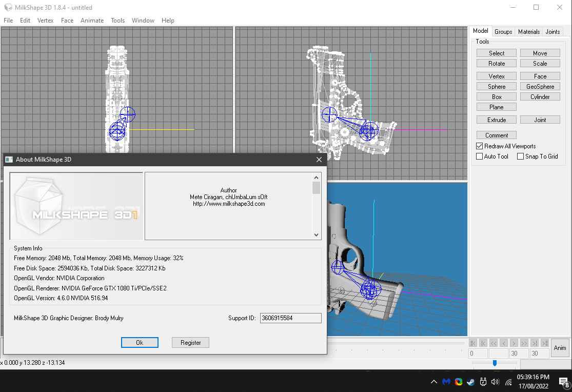Choose the Box primitive tool
The width and height of the screenshot is (572, 392).
(x=497, y=96)
